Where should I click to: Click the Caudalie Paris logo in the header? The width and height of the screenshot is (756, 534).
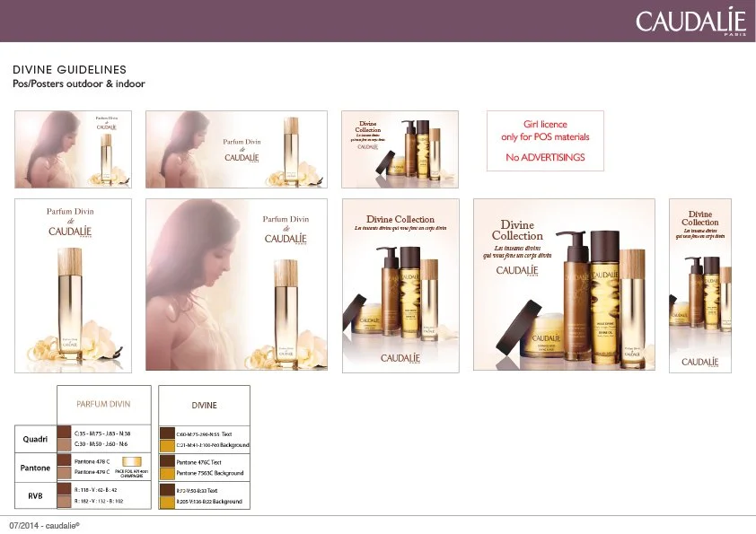coord(690,22)
